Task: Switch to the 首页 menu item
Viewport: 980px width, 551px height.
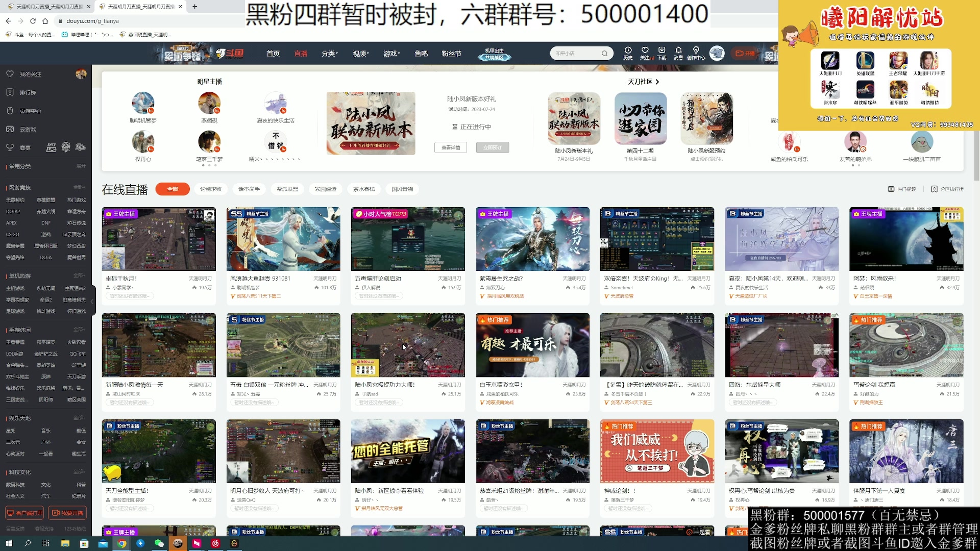Action: pyautogui.click(x=273, y=53)
